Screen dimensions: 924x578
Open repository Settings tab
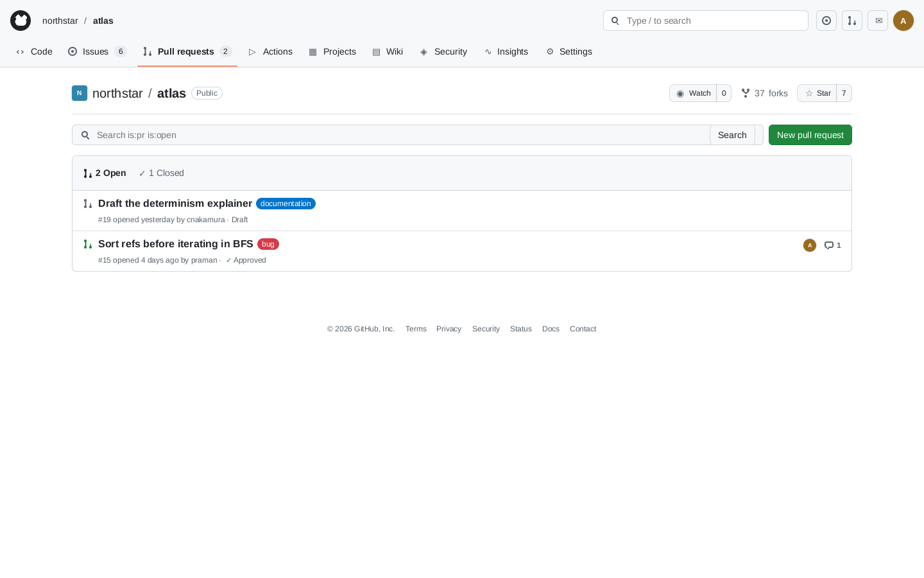(x=569, y=51)
